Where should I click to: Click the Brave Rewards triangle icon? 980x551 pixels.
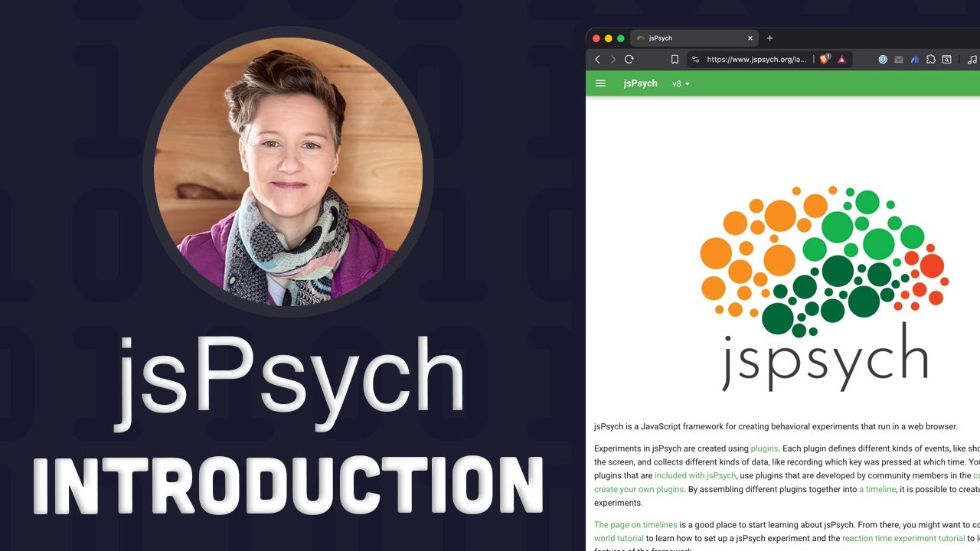[841, 60]
